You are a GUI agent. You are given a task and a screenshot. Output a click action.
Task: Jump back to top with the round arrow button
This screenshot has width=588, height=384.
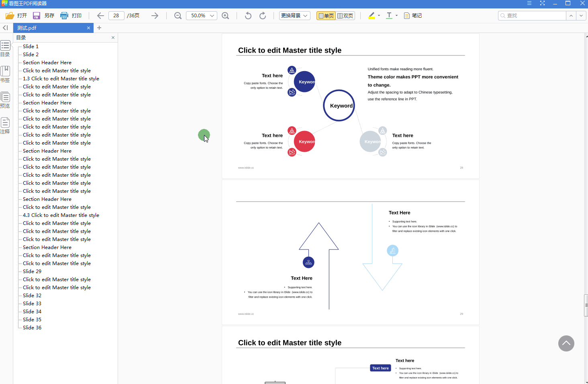[x=566, y=343]
